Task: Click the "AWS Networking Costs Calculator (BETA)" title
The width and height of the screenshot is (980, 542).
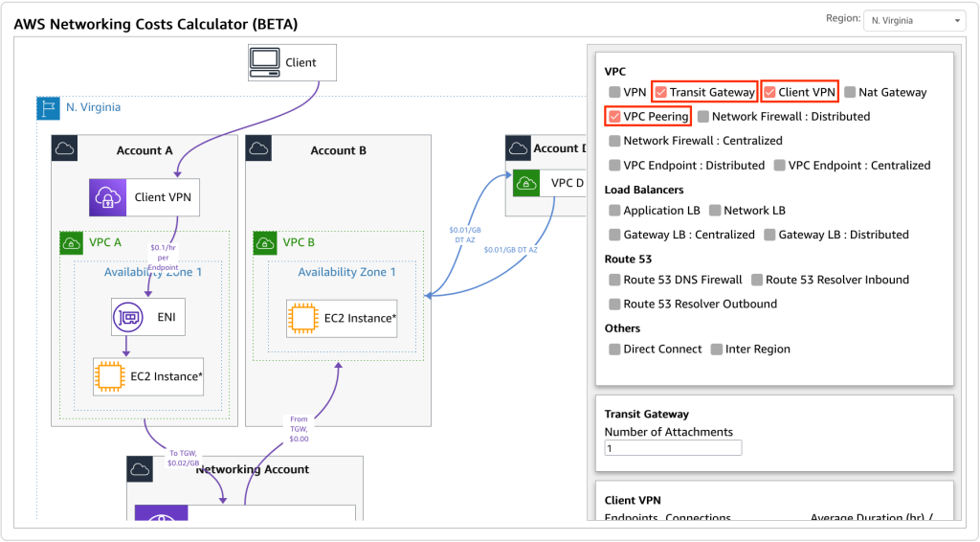Action: point(156,24)
